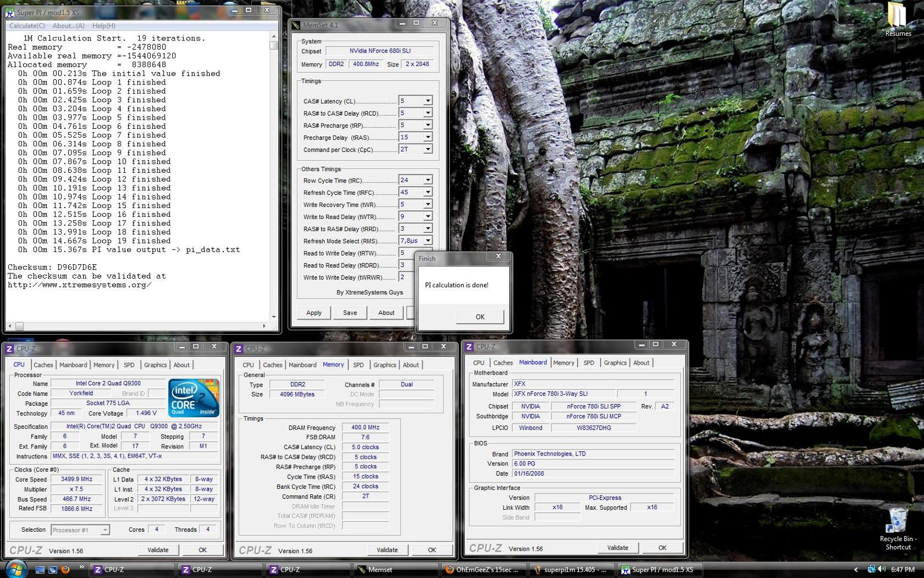Click the Checksum: D96D7D6E line in Super PI
The image size is (924, 578).
(x=52, y=267)
